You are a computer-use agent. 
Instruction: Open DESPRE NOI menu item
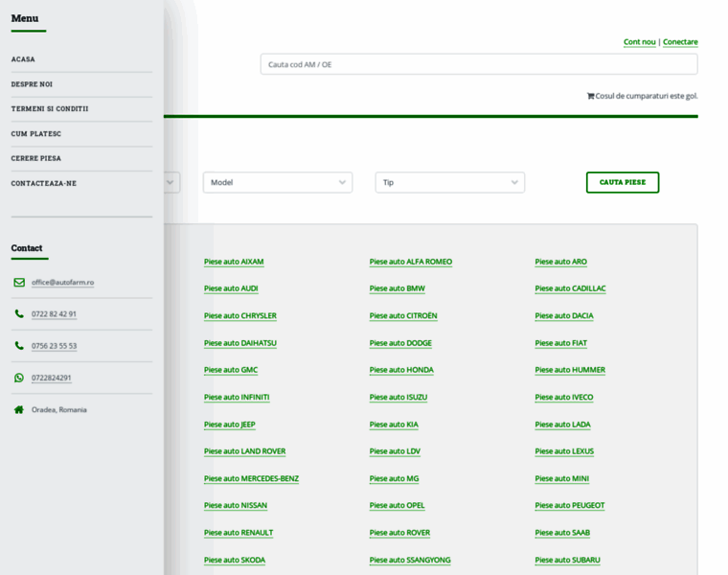32,84
